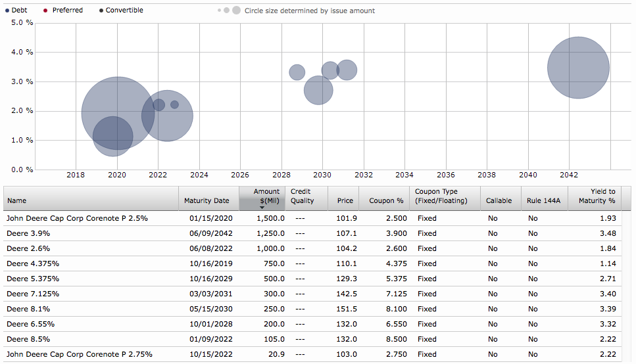636x364 pixels.
Task: Click the 'Deere 6.55%' row name
Action: [x=30, y=324]
